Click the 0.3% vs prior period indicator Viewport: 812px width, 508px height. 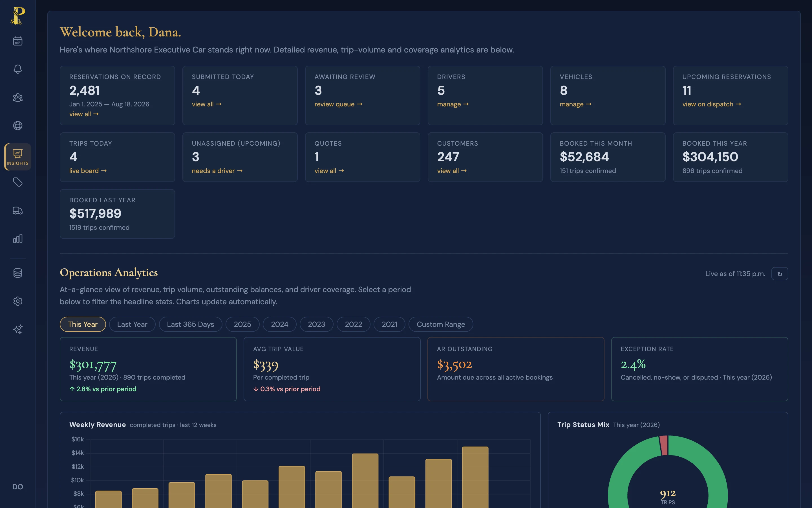pos(287,389)
